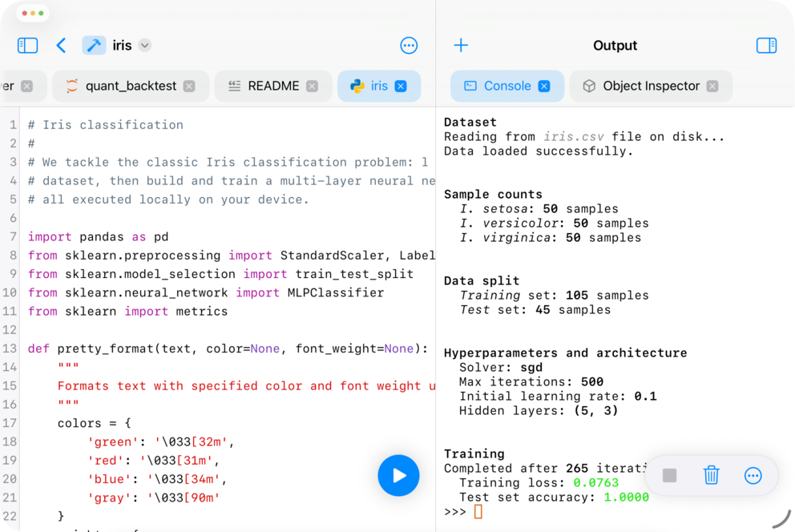Viewport: 795px width, 532px height.
Task: Clear console with the trash icon
Action: click(712, 475)
